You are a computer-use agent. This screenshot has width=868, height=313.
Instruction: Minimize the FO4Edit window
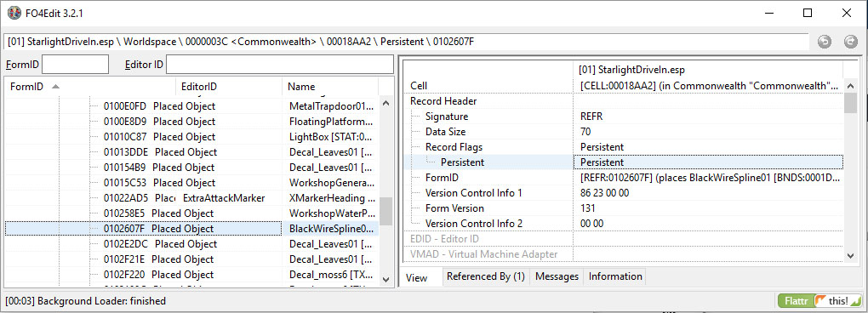(x=768, y=13)
